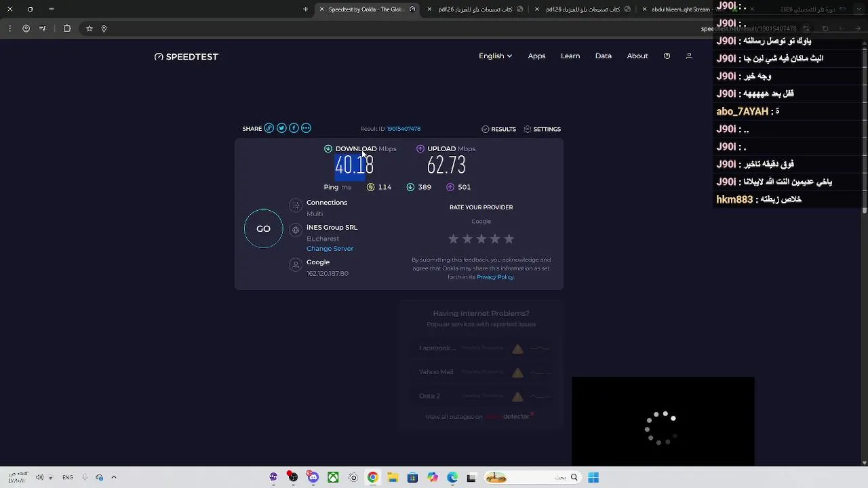Expand the English language dropdown
868x488 pixels.
[495, 56]
